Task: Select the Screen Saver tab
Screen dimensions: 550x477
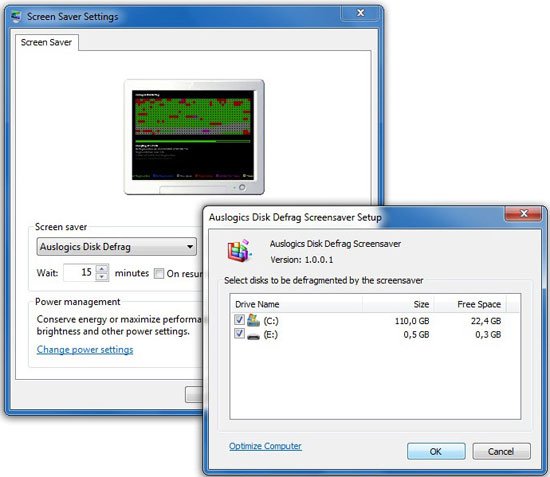Action: (46, 42)
